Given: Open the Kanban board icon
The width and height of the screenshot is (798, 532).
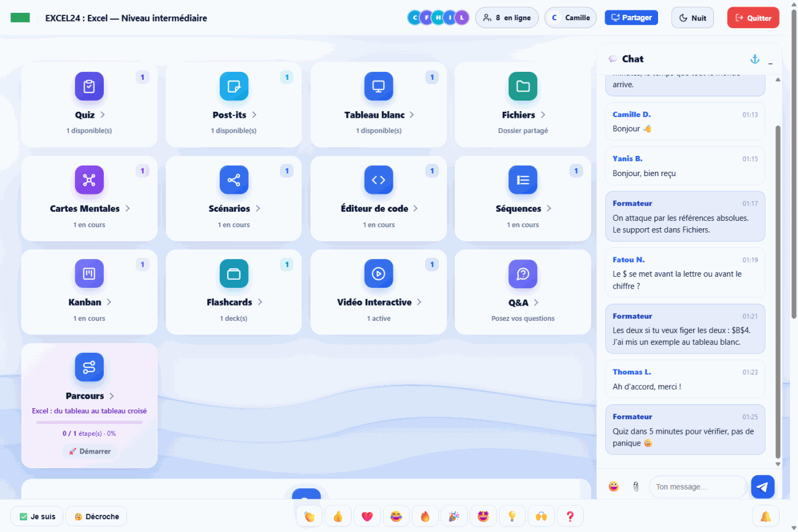Looking at the screenshot, I should click(89, 274).
